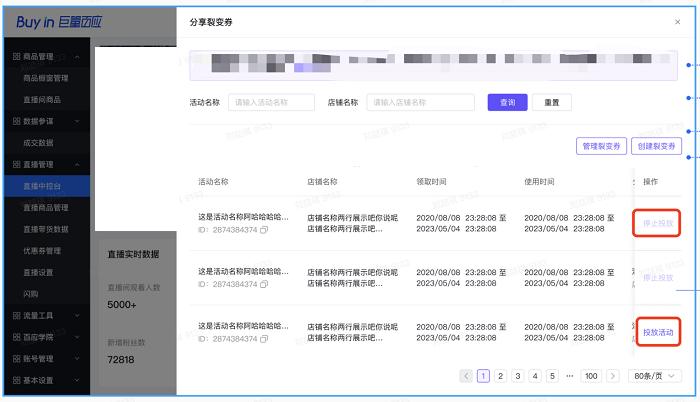Click the 流量工具 sidebar icon
This screenshot has height=402, width=700.
pos(16,315)
